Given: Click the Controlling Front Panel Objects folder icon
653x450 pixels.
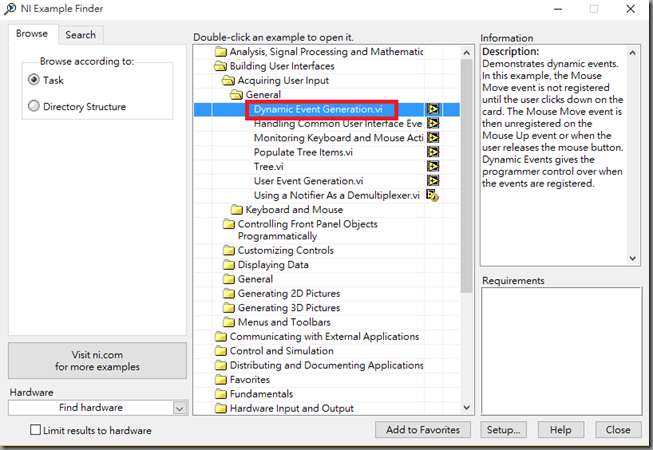Looking at the screenshot, I should tap(228, 224).
